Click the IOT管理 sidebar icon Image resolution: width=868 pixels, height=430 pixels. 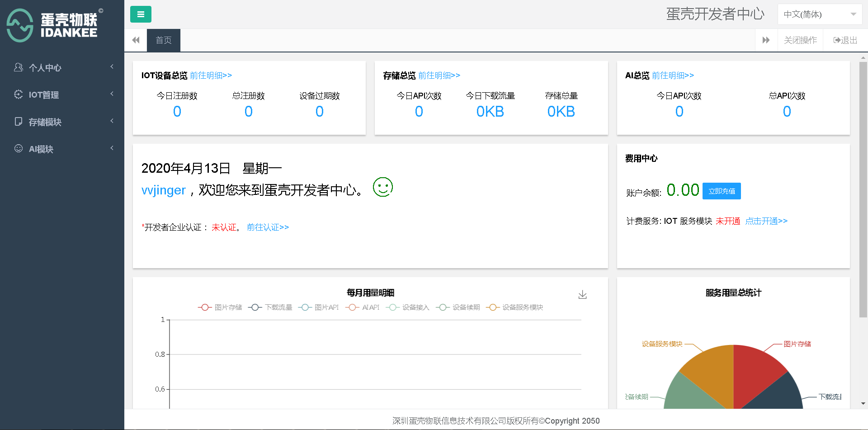tap(19, 95)
